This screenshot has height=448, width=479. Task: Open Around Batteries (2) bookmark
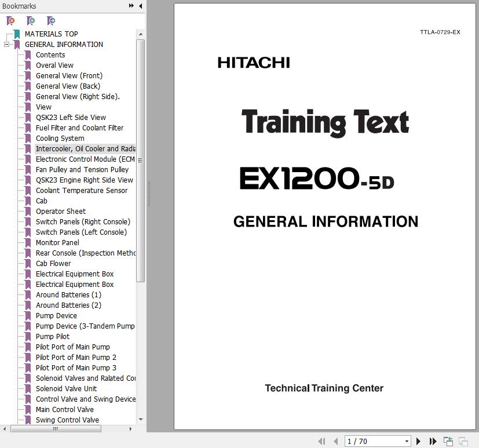click(x=68, y=305)
